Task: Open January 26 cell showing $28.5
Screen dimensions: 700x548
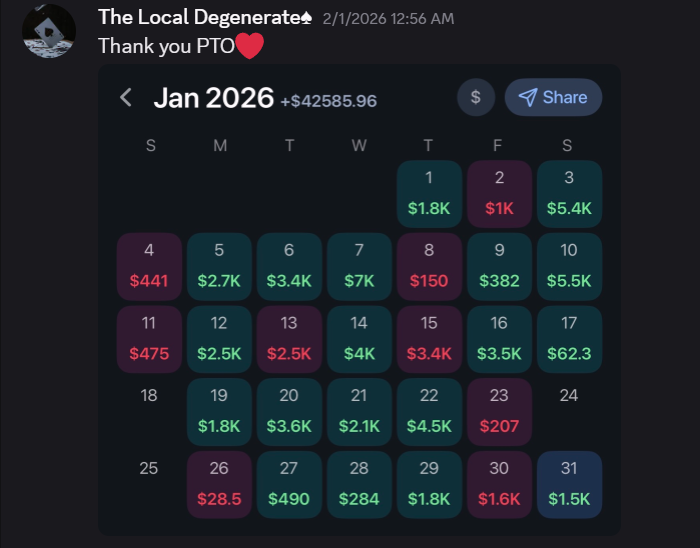Action: 219,484
